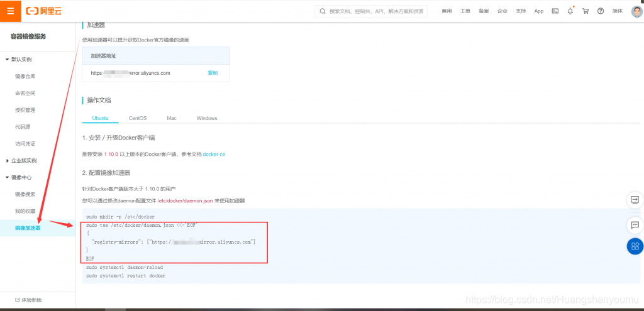This screenshot has width=644, height=311.
Task: Open the floating chat feedback icon
Action: coord(635,225)
